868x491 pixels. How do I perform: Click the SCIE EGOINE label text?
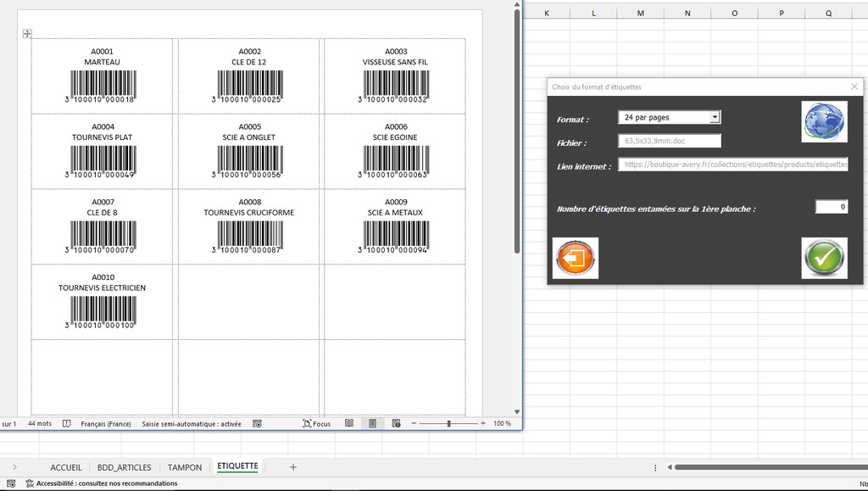(395, 137)
